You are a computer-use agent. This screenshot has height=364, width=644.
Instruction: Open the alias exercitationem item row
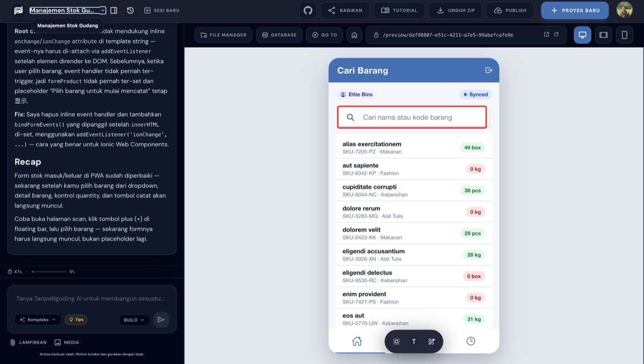coord(414,147)
